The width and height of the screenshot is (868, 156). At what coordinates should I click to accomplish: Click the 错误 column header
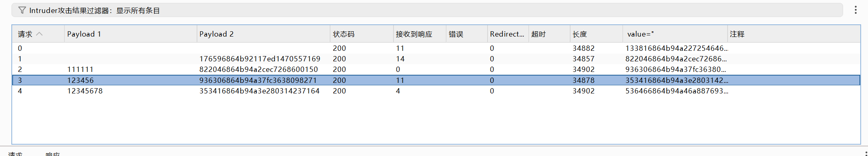coord(467,34)
